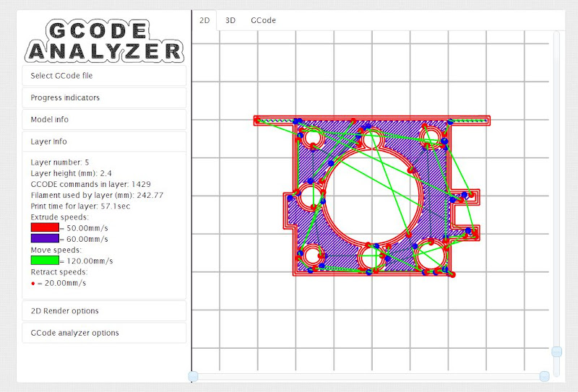
Task: Click the 'Retract speeds:' label
Action: [59, 272]
